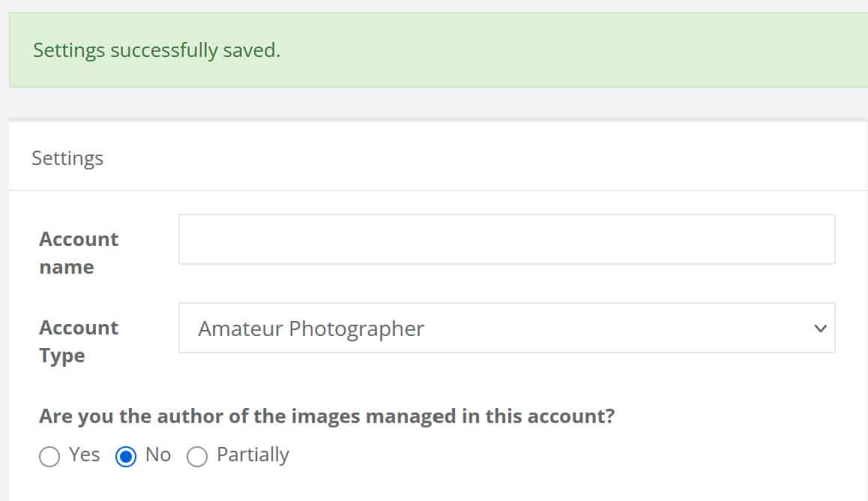This screenshot has width=868, height=501.
Task: Click the Account name text field
Action: click(x=507, y=239)
